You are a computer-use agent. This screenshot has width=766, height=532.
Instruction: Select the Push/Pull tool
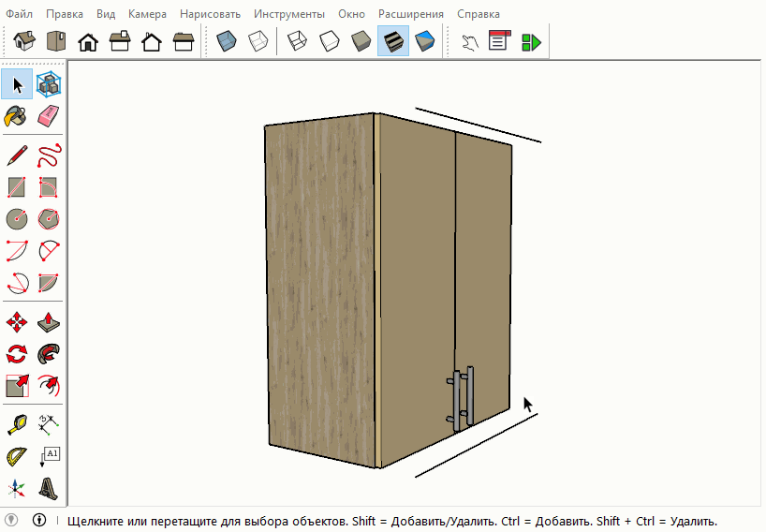pyautogui.click(x=49, y=322)
